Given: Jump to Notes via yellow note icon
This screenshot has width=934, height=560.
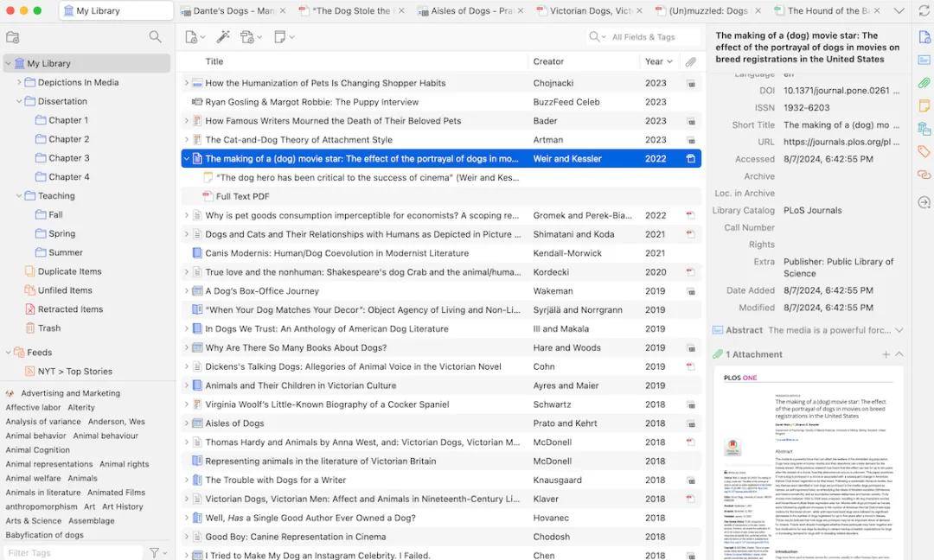Looking at the screenshot, I should click(924, 106).
